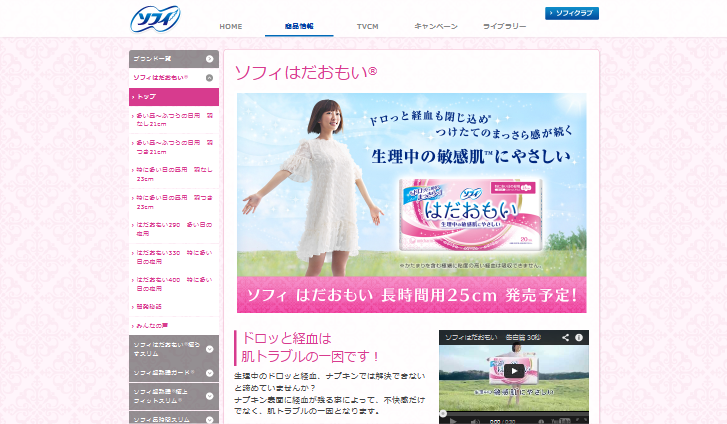The image size is (727, 424).
Task: Open 多い日〜ふつうの日用 羽つき21cm link
Action: tap(174, 147)
